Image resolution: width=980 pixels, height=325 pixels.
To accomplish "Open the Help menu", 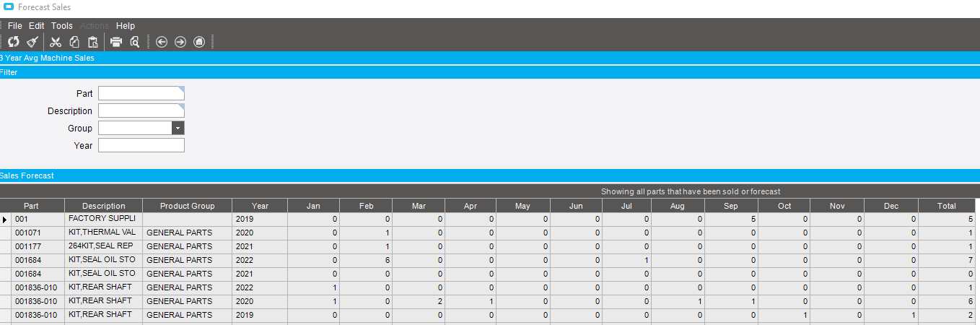I will [x=126, y=25].
